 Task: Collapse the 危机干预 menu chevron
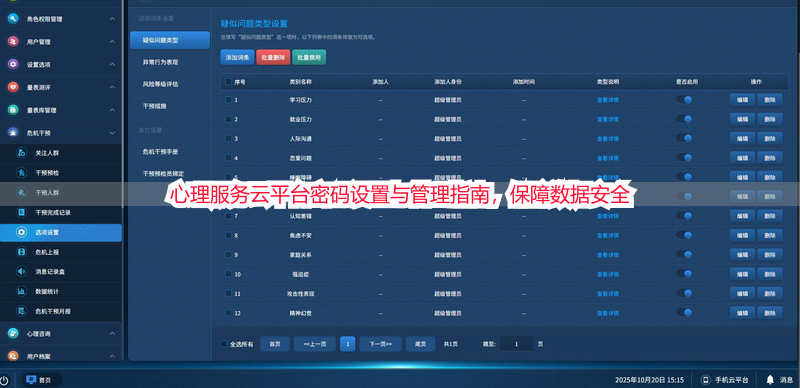(112, 133)
